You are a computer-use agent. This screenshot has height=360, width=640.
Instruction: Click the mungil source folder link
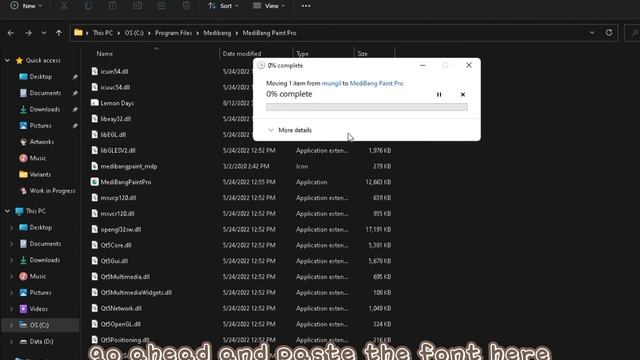[331, 83]
